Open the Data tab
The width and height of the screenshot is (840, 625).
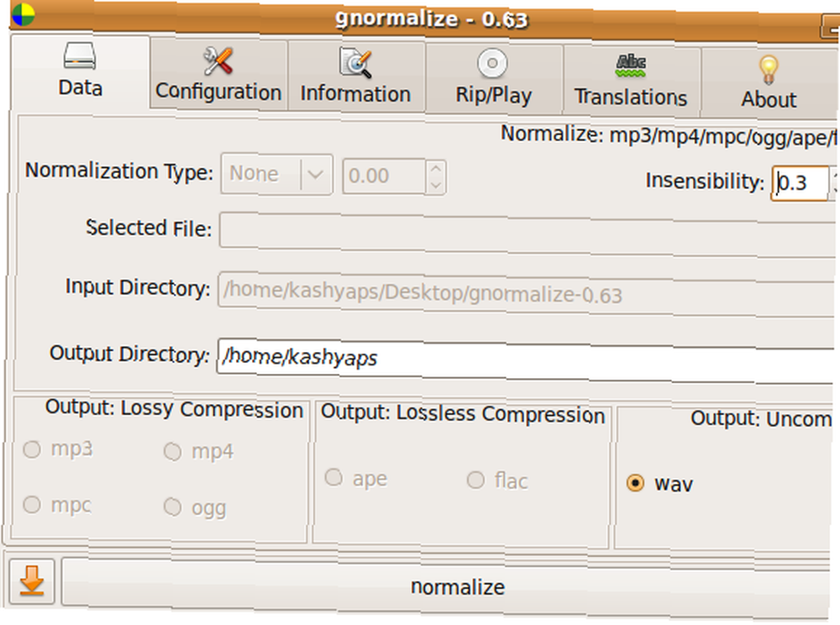[81, 71]
